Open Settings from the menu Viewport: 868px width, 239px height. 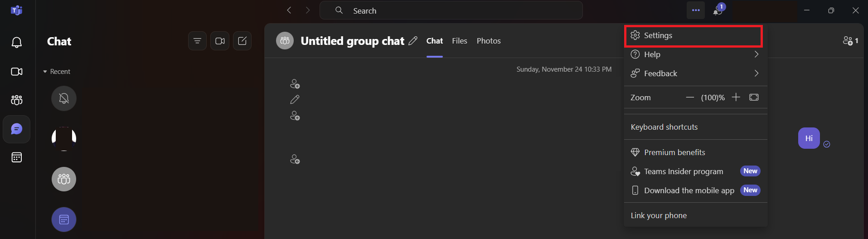click(x=693, y=36)
